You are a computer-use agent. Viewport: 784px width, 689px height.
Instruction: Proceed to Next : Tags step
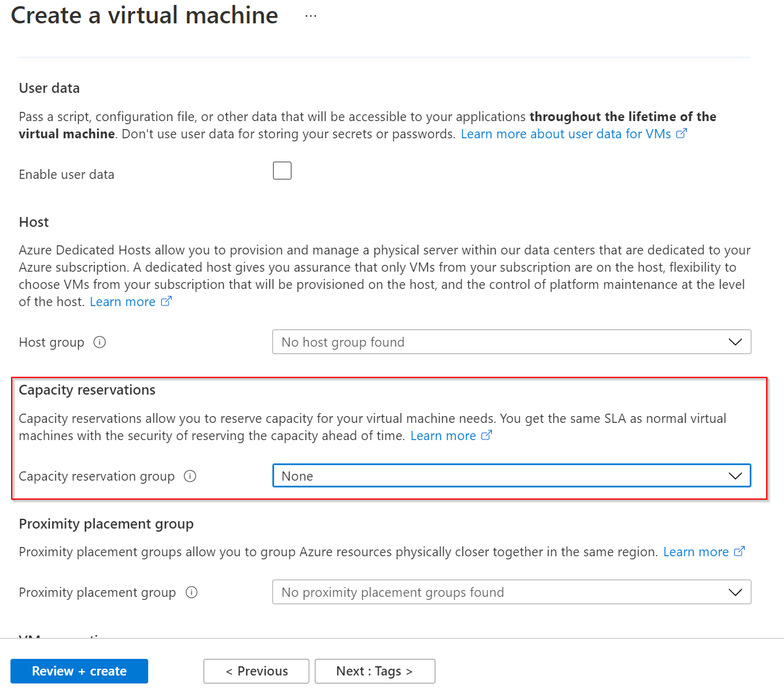[x=374, y=671]
